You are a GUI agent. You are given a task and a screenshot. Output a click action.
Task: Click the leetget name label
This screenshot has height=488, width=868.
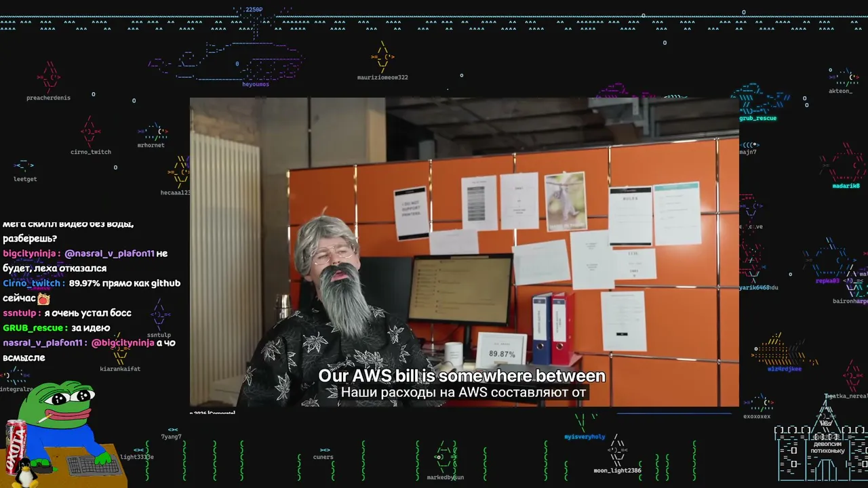pos(25,179)
